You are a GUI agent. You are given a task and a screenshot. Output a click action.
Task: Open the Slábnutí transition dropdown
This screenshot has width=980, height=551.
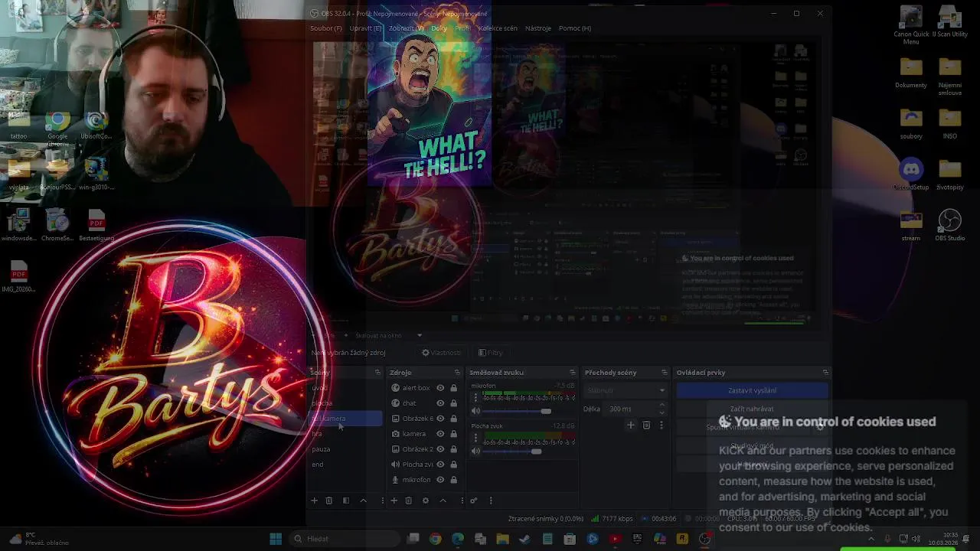click(x=626, y=390)
